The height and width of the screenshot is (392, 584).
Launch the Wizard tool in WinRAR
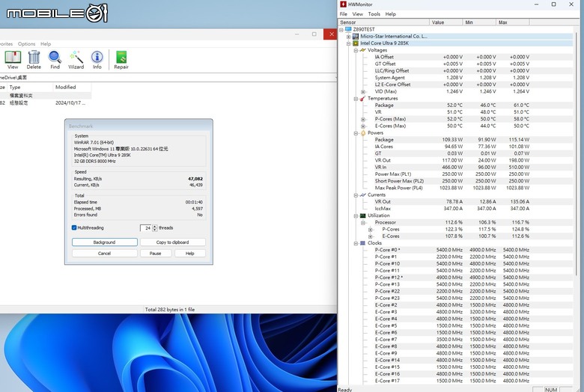pos(76,60)
